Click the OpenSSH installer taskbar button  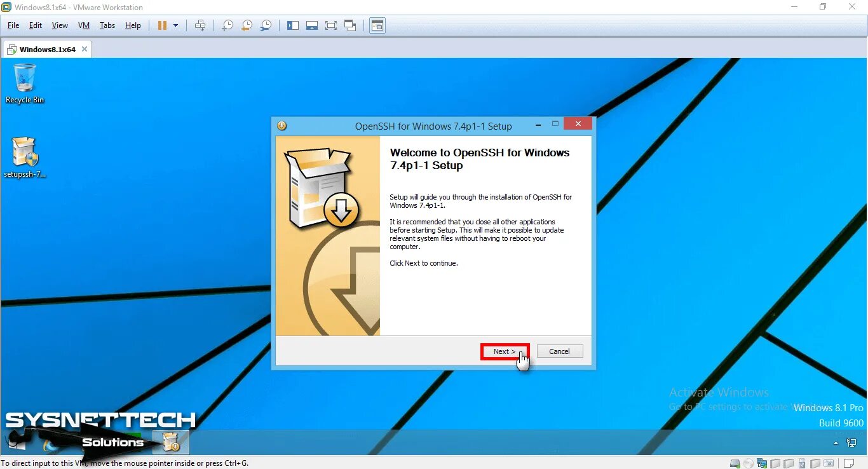[171, 442]
